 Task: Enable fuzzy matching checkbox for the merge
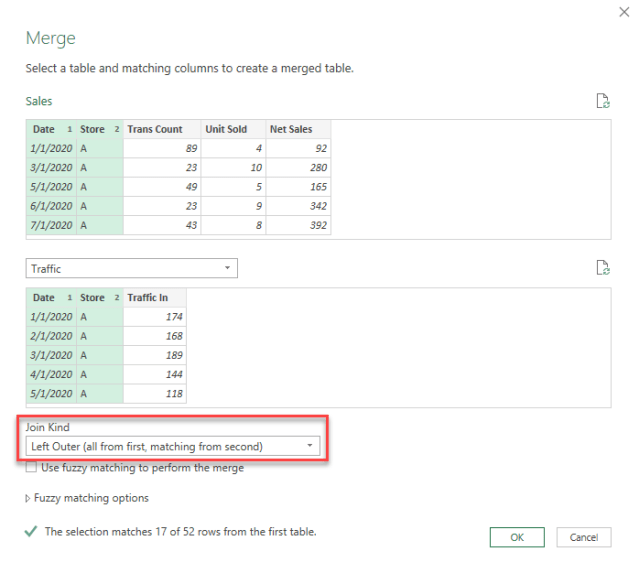click(31, 467)
